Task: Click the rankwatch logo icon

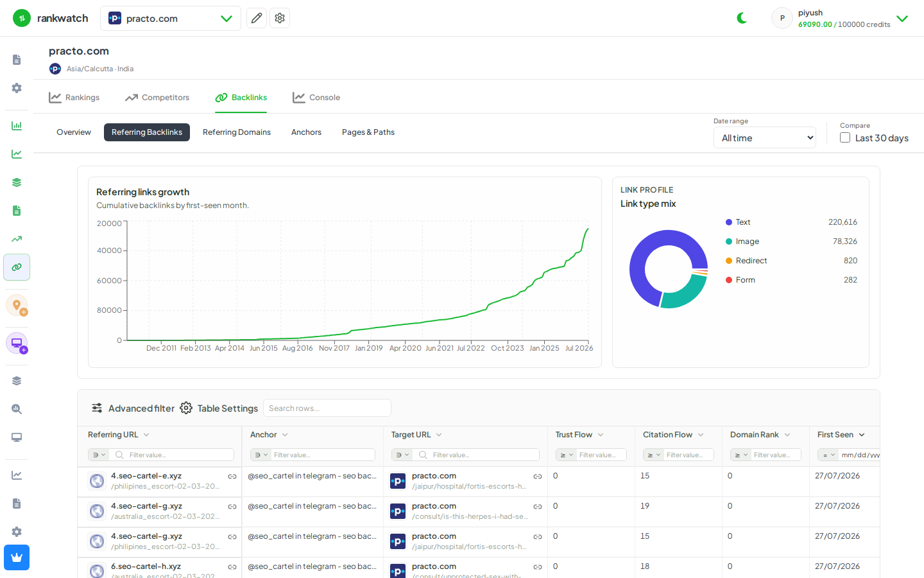Action: point(22,18)
